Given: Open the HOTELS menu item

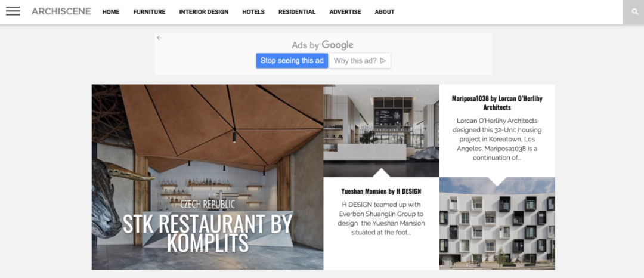Looking at the screenshot, I should point(253,12).
